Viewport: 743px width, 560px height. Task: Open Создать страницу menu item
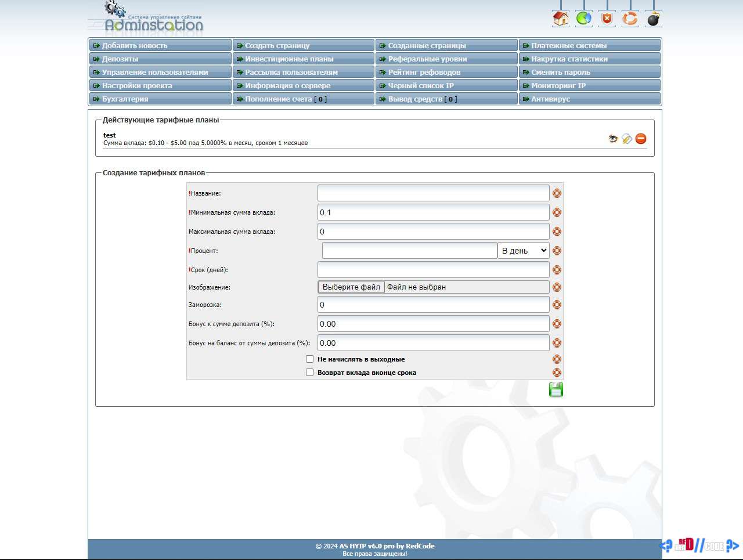point(304,45)
